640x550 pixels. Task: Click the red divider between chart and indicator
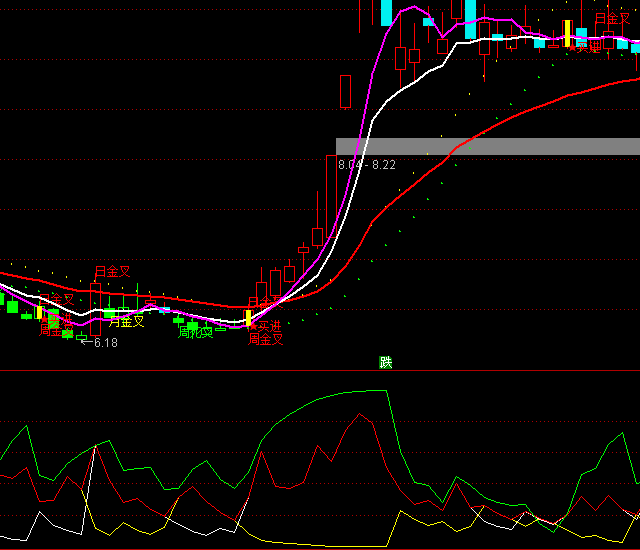[x=200, y=371]
